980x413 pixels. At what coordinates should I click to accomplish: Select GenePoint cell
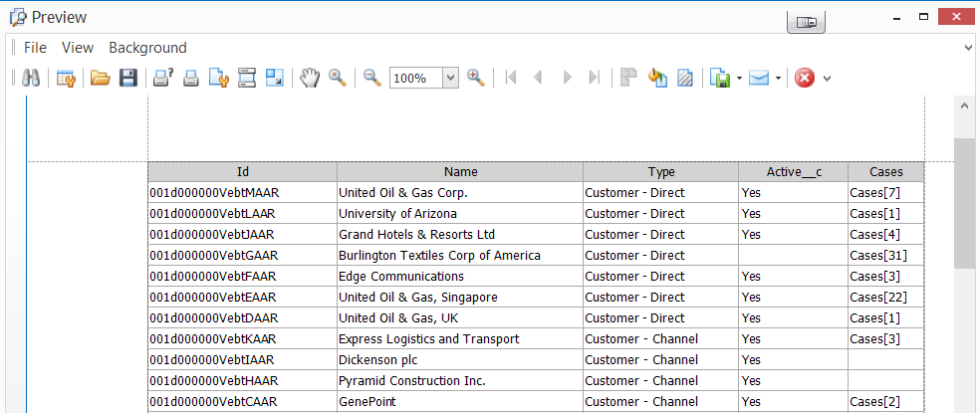click(x=461, y=402)
